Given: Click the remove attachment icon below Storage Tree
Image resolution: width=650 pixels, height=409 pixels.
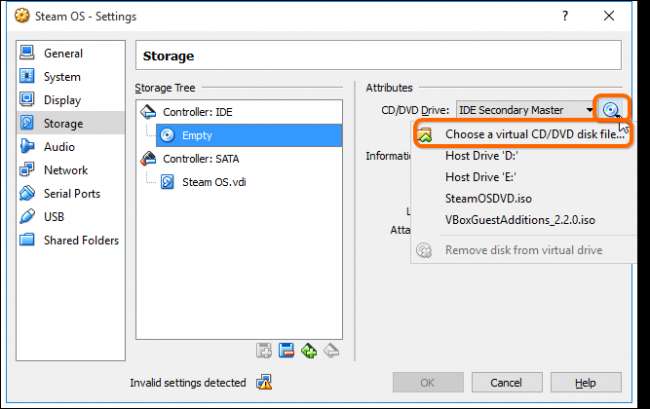Looking at the screenshot, I should [332, 350].
